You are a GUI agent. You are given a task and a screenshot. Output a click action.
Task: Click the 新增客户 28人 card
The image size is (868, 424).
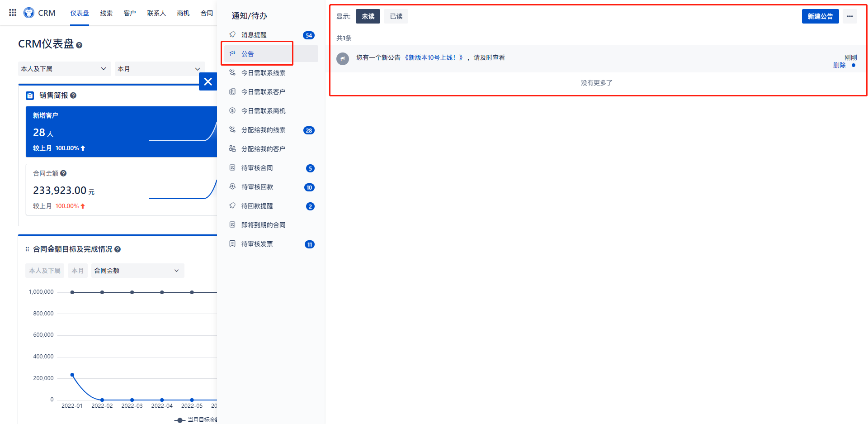(121, 132)
